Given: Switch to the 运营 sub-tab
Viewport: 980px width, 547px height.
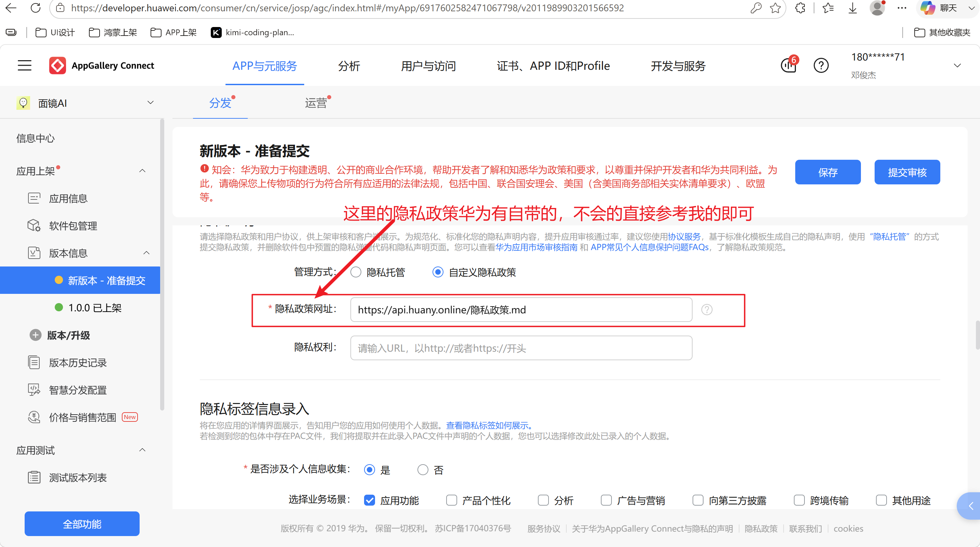Looking at the screenshot, I should click(x=316, y=103).
